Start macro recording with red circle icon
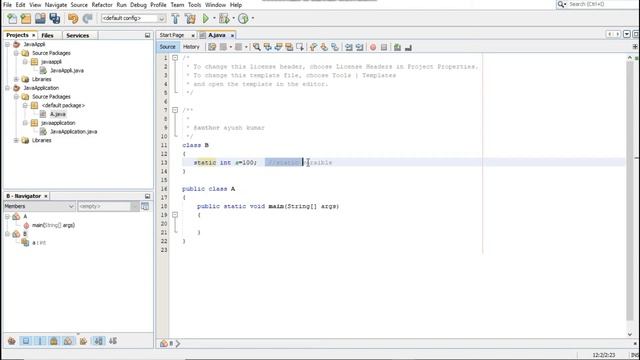Viewport: 640px width, 360px height. (373, 47)
